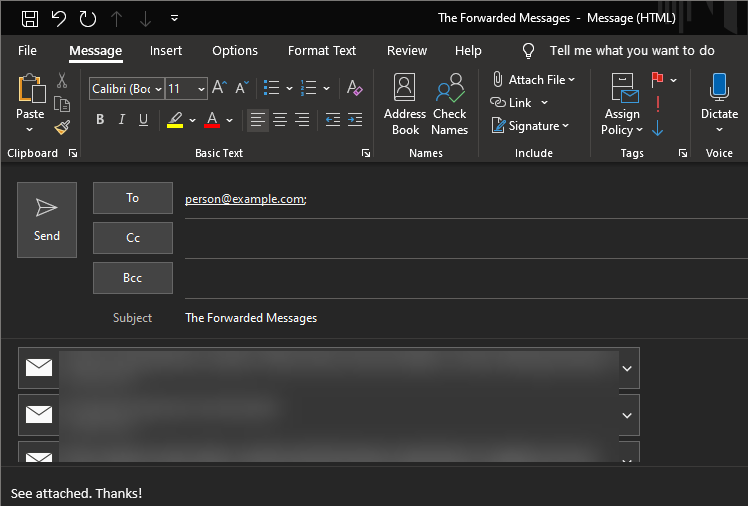This screenshot has width=748, height=506.
Task: Open the Options tab
Action: (x=235, y=51)
